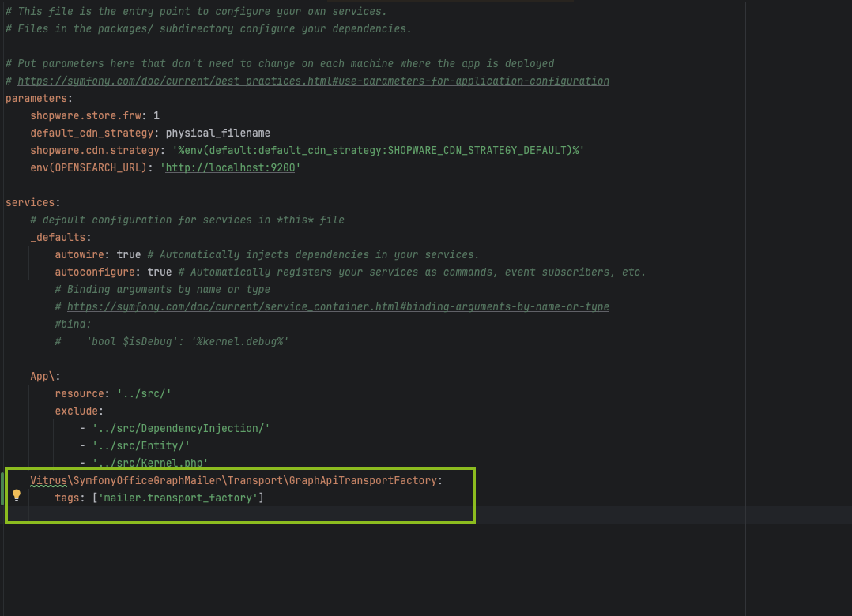Open the service container binding arguments link
This screenshot has width=852, height=616.
click(x=337, y=306)
